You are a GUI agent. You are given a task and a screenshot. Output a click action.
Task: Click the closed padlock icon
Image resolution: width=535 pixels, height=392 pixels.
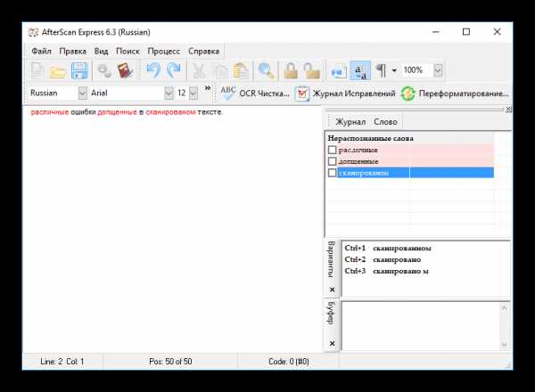(291, 71)
